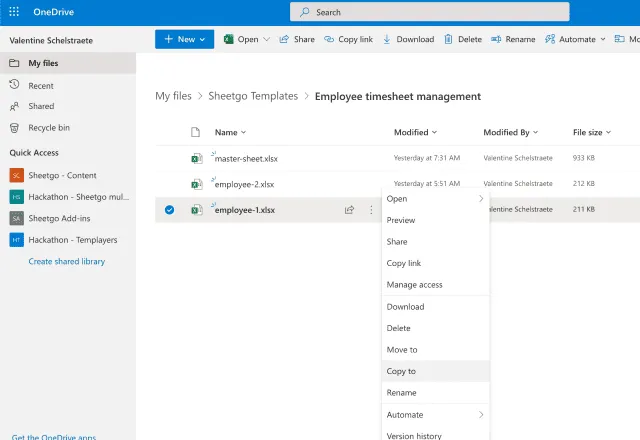Click the search magnifier icon
The height and width of the screenshot is (440, 640).
(304, 12)
